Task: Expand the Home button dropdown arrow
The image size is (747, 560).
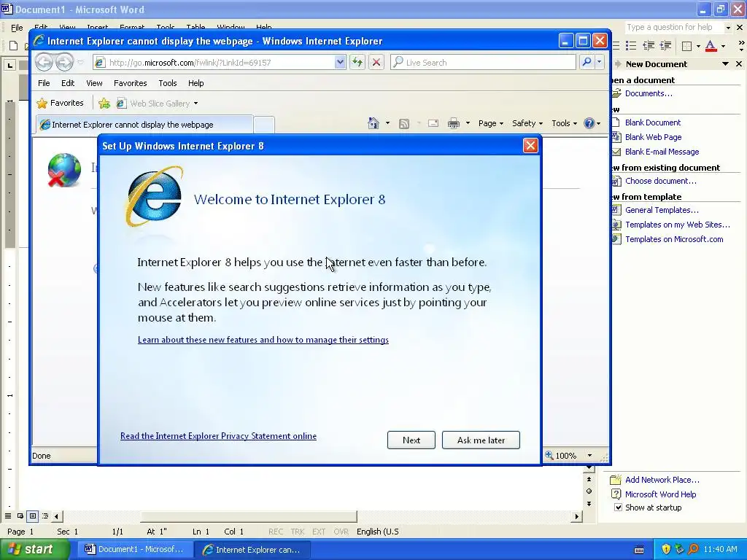Action: click(387, 123)
